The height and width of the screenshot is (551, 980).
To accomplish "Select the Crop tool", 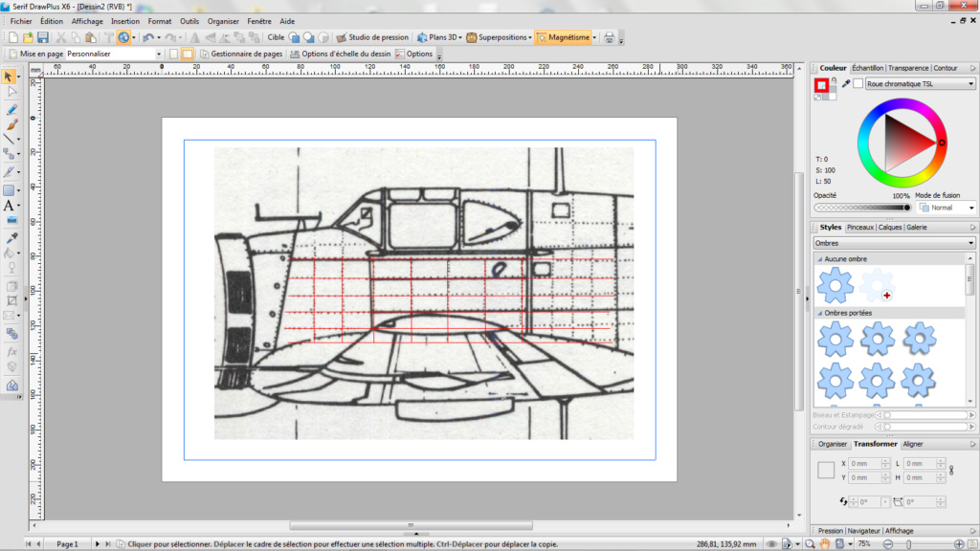I will pyautogui.click(x=11, y=300).
